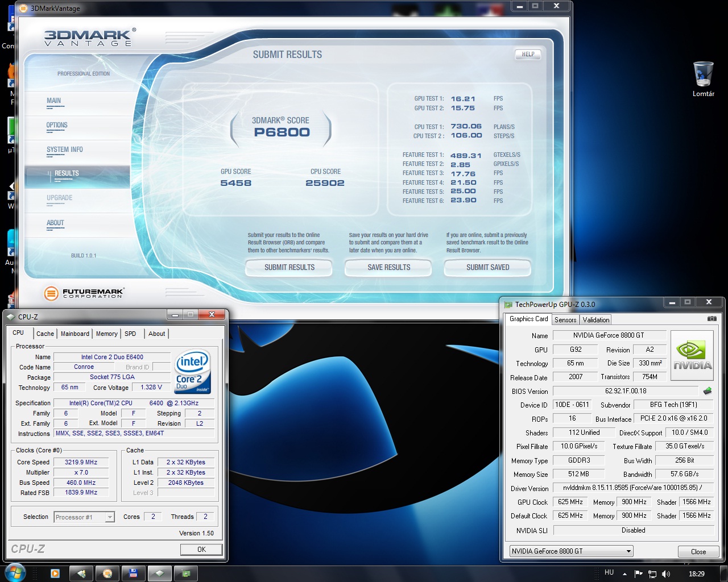The image size is (728, 582).
Task: Click the volume speaker tray icon
Action: pyautogui.click(x=666, y=574)
